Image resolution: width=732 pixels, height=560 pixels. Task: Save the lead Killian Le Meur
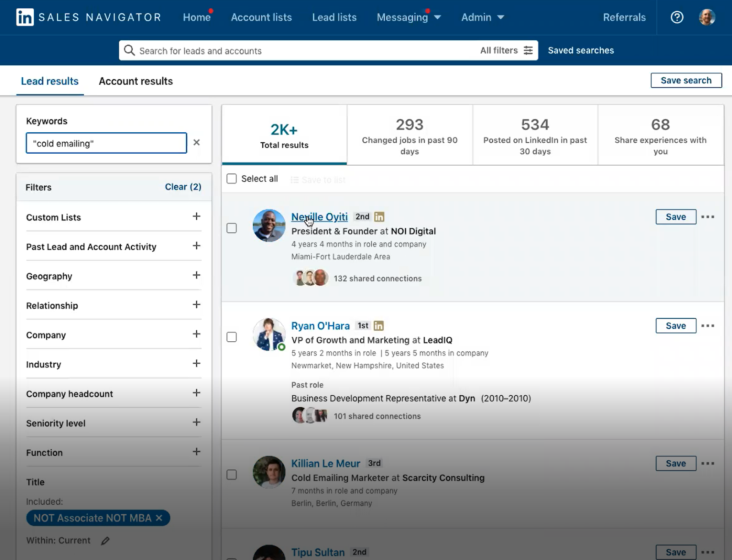point(676,463)
